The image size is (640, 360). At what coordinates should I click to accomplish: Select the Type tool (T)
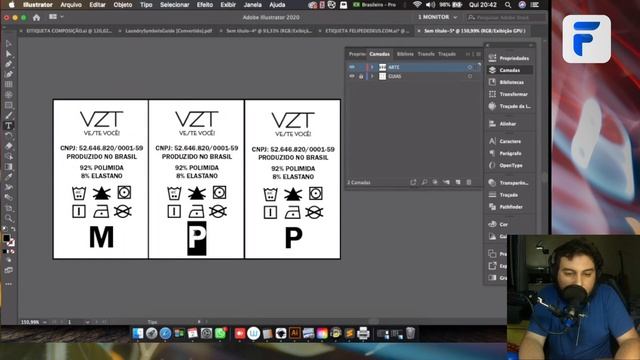click(x=9, y=126)
